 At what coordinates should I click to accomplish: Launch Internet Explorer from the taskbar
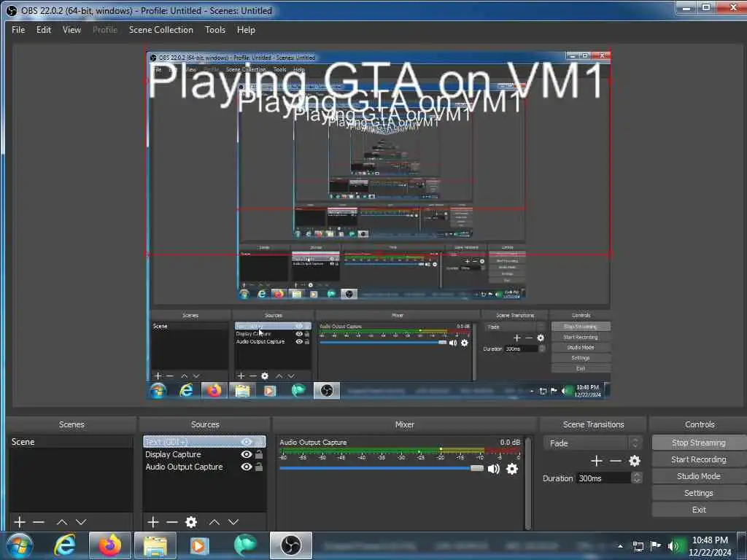[65, 545]
